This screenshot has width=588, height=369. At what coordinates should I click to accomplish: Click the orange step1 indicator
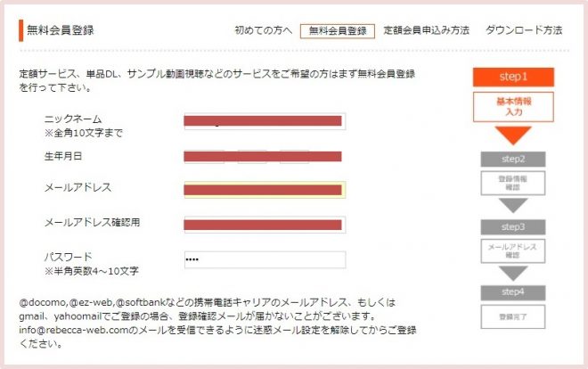coord(513,77)
